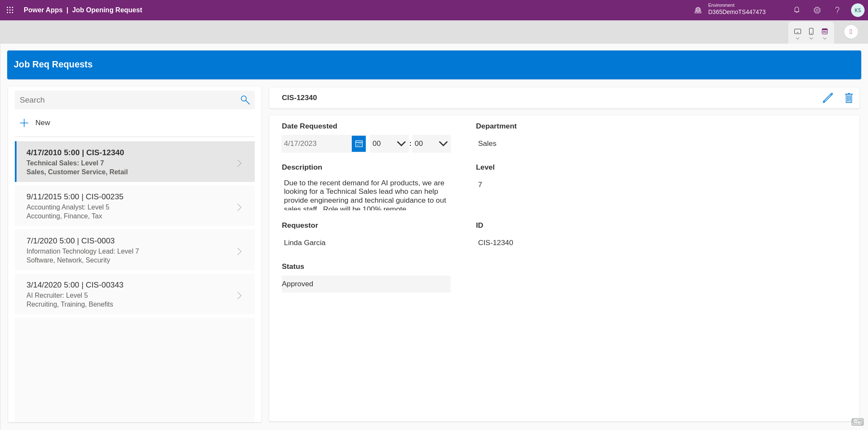868x430 pixels.
Task: Open the Status field showing Approved
Action: point(366,284)
